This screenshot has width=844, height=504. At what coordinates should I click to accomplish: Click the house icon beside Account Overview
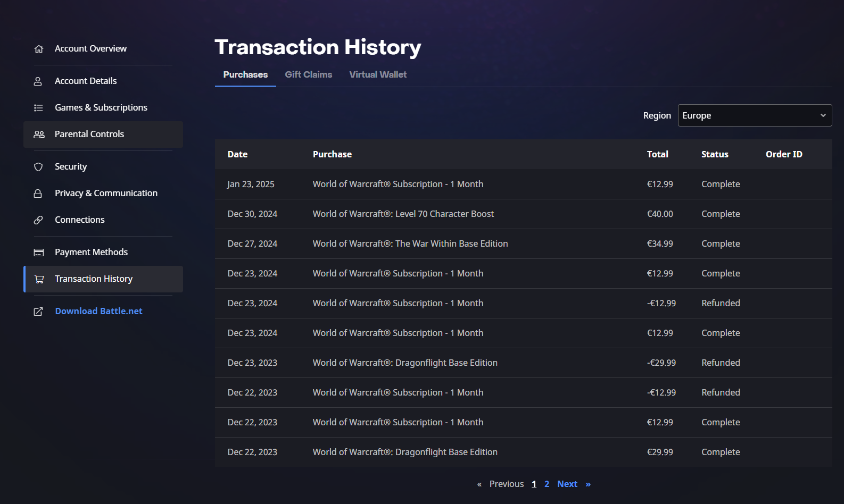[x=39, y=49]
